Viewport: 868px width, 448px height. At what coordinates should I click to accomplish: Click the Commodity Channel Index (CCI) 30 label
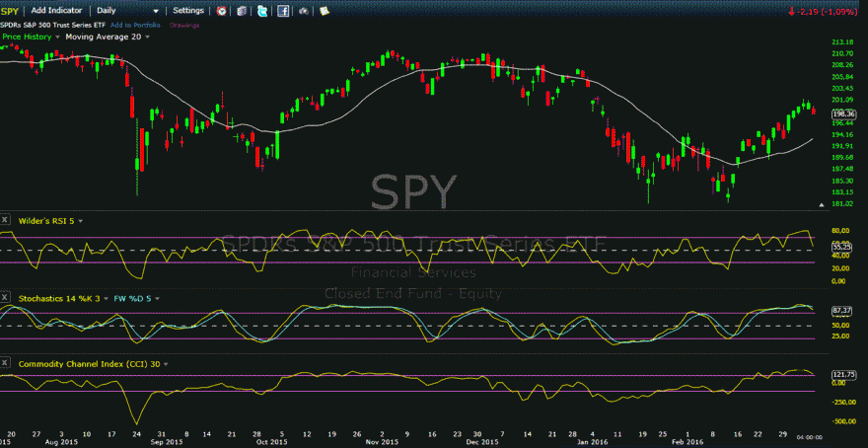[89, 364]
